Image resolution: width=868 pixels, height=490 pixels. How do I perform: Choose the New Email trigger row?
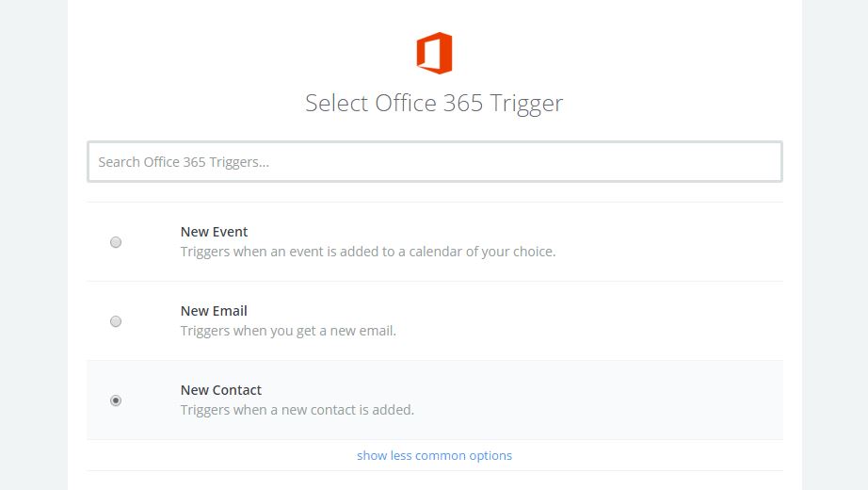tap(612, 321)
